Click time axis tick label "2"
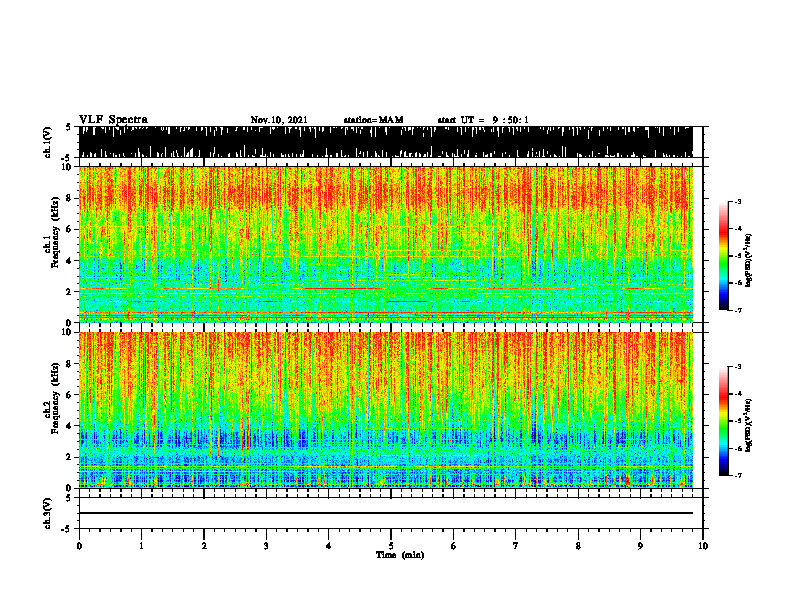The height and width of the screenshot is (612, 792). pos(204,546)
